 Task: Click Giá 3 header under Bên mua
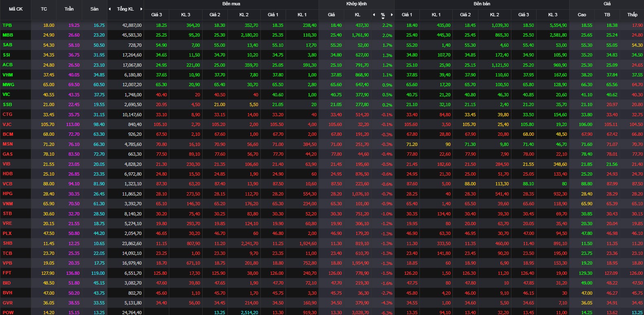click(x=157, y=15)
